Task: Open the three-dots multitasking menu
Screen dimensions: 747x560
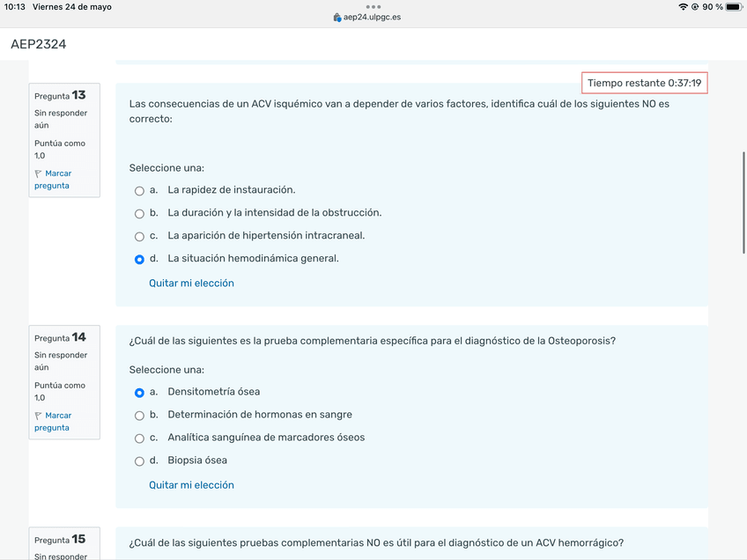Action: pos(373,7)
